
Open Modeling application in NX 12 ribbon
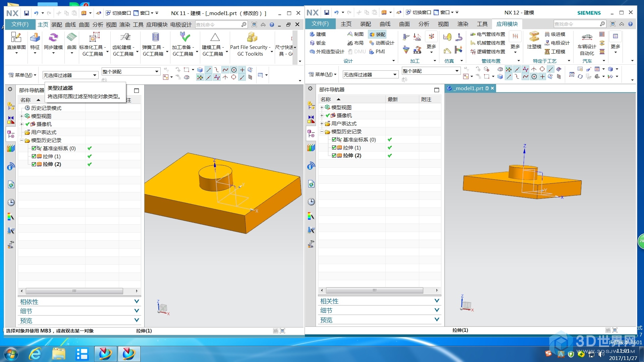pos(318,34)
